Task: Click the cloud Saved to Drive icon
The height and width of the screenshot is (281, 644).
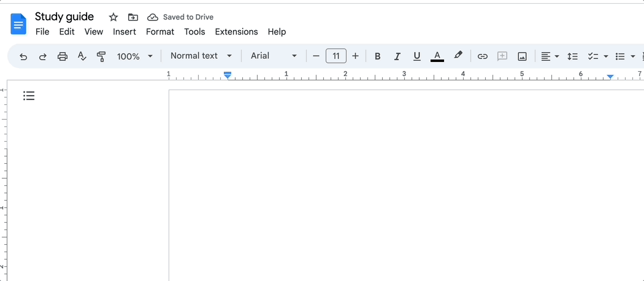Action: (x=153, y=17)
